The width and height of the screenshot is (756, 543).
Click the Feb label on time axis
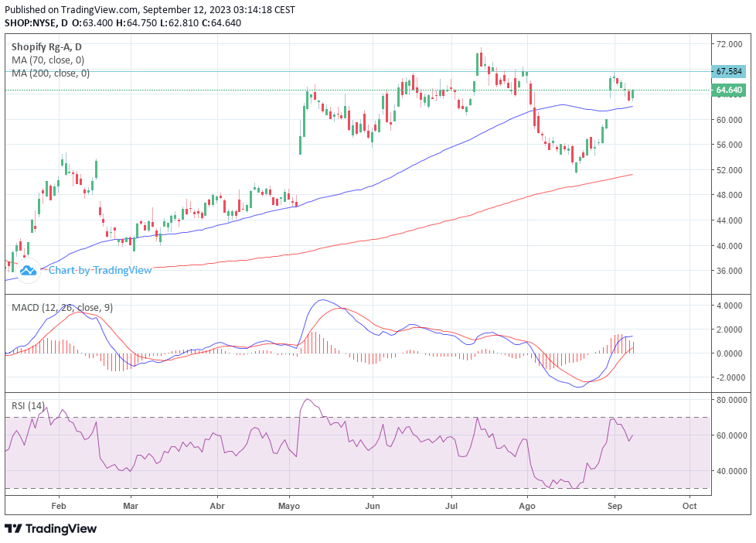coord(58,506)
